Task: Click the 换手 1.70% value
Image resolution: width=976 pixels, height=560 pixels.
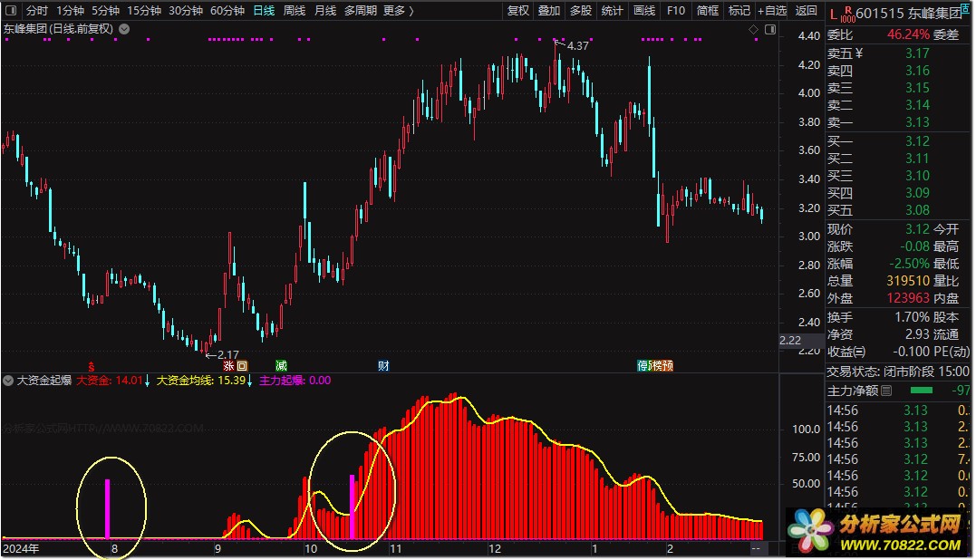Action: (912, 317)
